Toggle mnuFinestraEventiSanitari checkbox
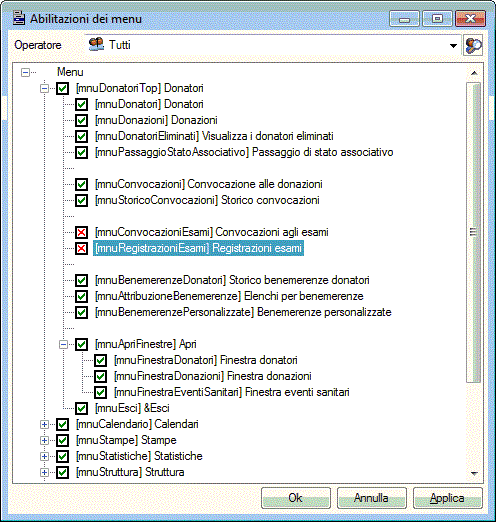496x522 pixels. 100,392
